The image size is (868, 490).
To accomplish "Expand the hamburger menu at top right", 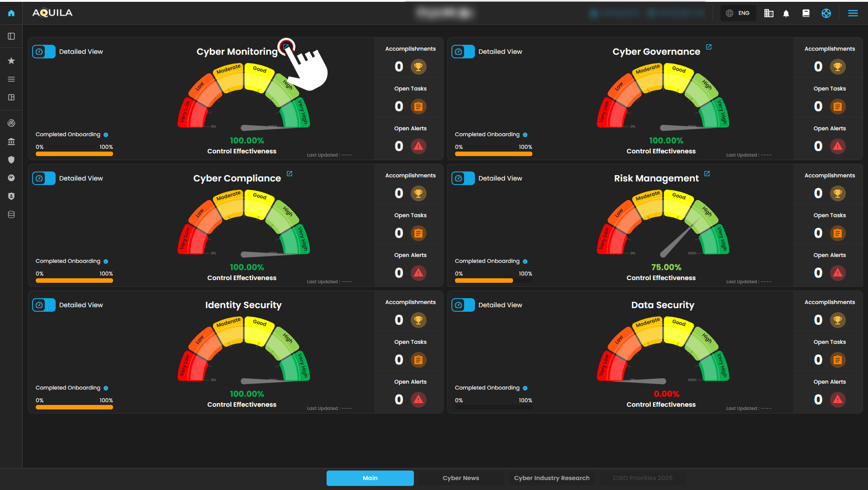I will point(853,13).
